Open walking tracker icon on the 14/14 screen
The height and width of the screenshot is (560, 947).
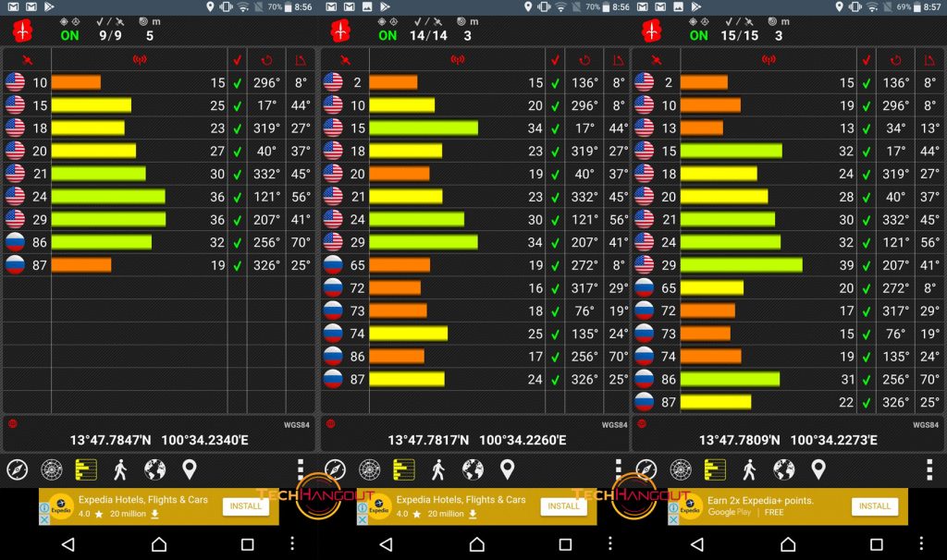437,469
